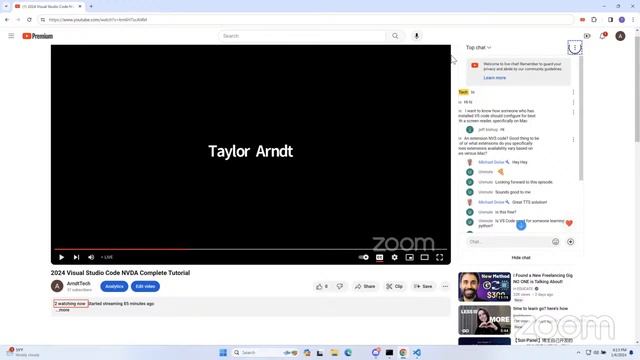640x360 pixels.
Task: Open the Windows Start menu
Action: click(x=223, y=353)
